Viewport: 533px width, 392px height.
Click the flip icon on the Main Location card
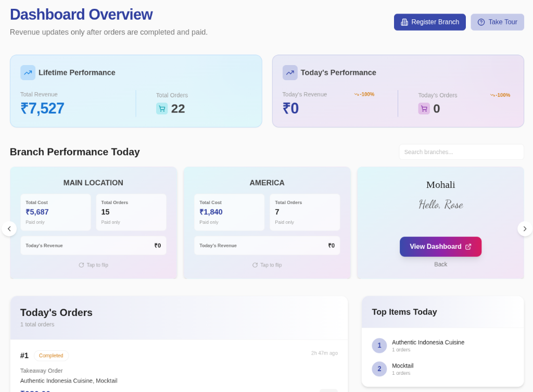(81, 265)
